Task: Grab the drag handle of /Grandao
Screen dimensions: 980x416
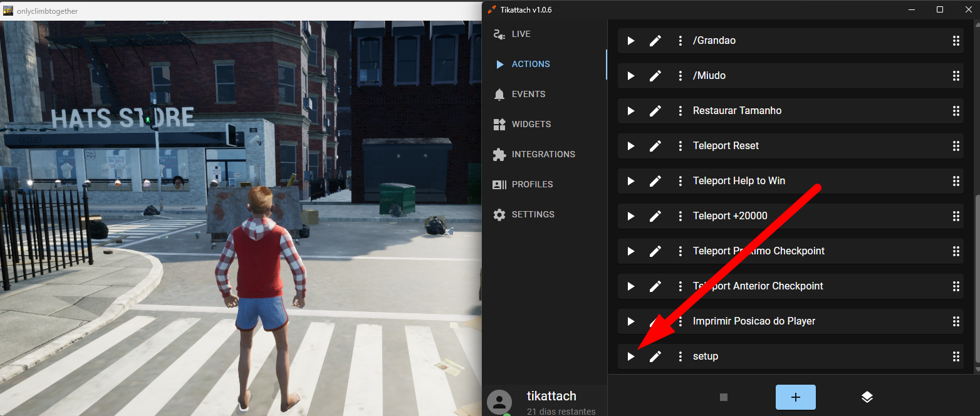Action: 956,41
